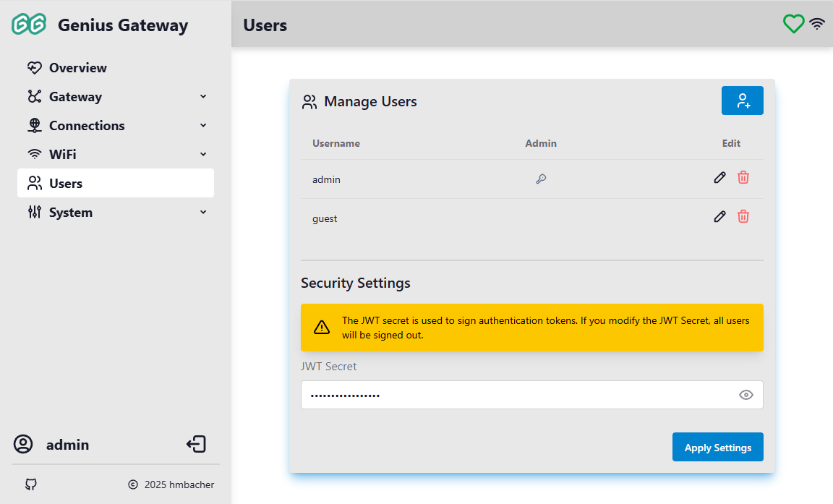
Task: Delete the admin user with trash icon
Action: tap(743, 177)
